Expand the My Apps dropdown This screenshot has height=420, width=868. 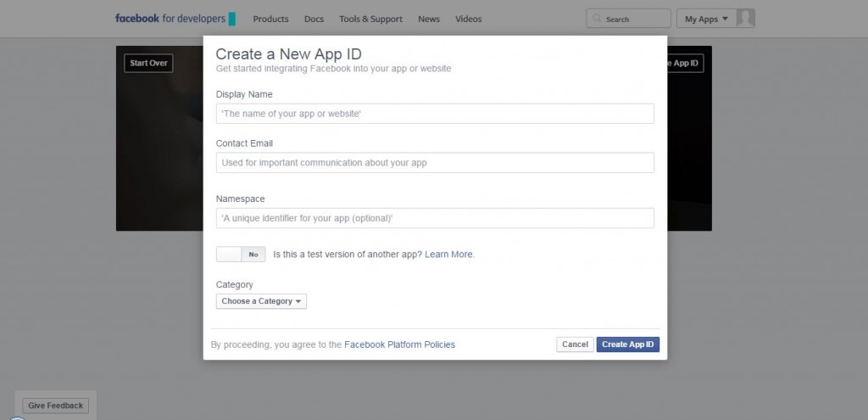tap(706, 19)
